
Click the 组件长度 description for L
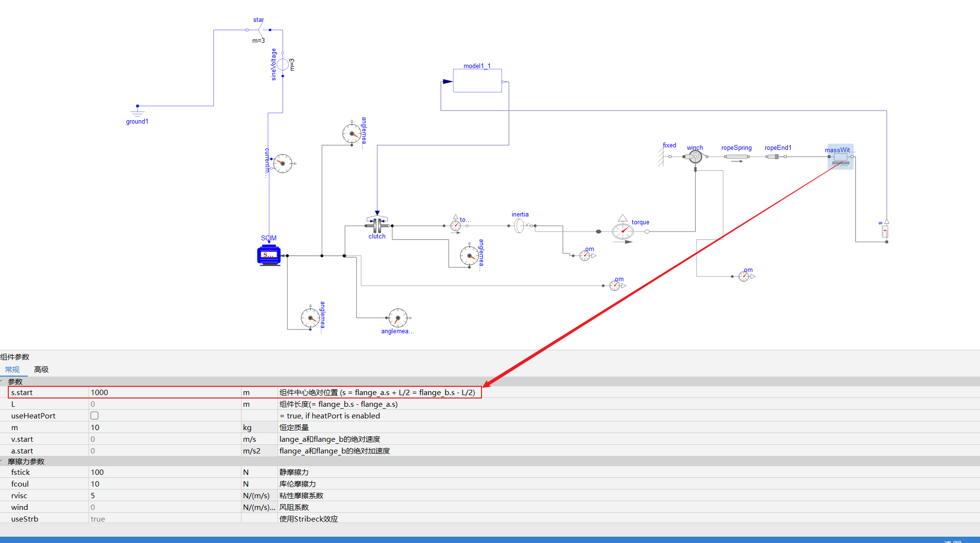click(x=338, y=404)
